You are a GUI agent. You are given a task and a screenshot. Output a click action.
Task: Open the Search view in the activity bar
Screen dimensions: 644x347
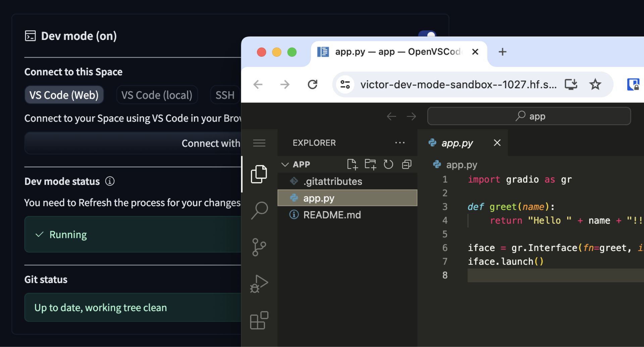[259, 210]
